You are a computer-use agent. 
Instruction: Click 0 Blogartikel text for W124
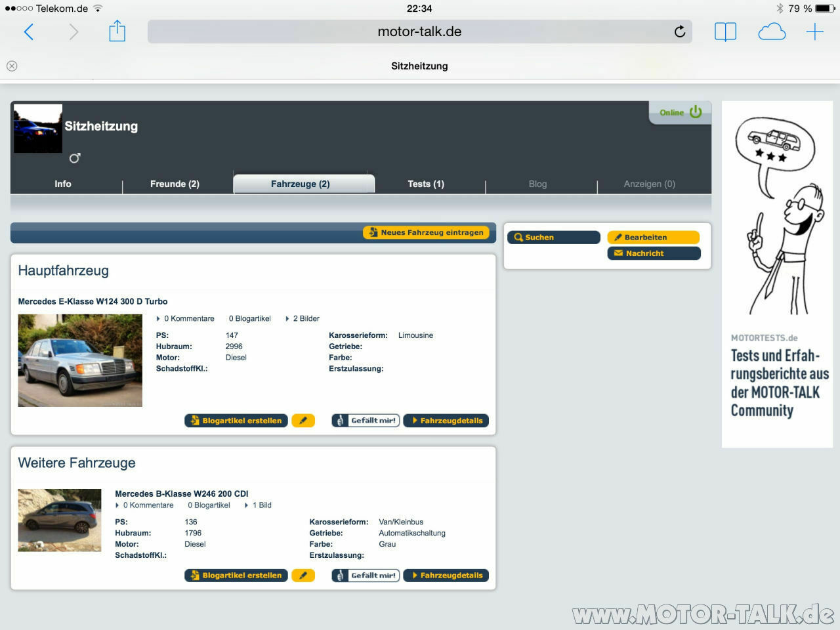[x=250, y=319]
